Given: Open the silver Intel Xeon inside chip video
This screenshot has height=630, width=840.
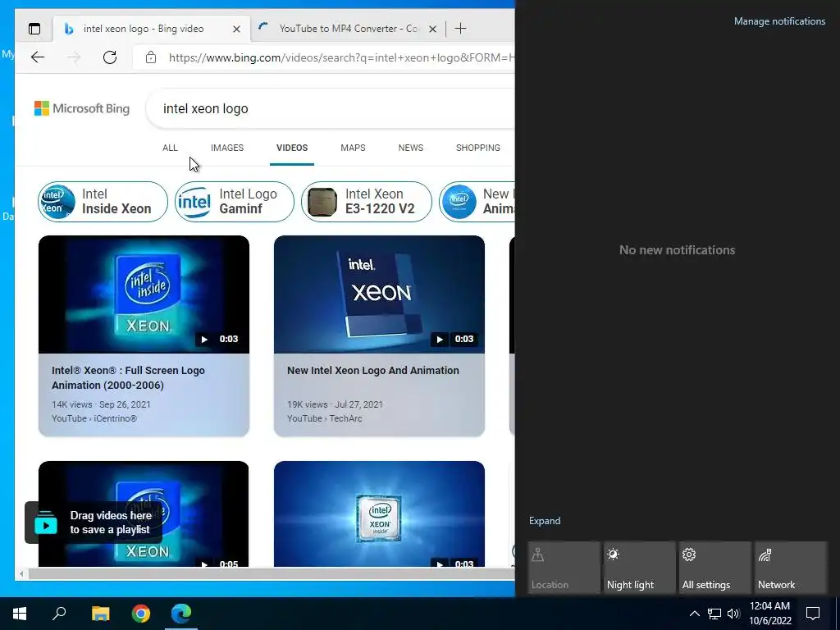Looking at the screenshot, I should pos(379,514).
